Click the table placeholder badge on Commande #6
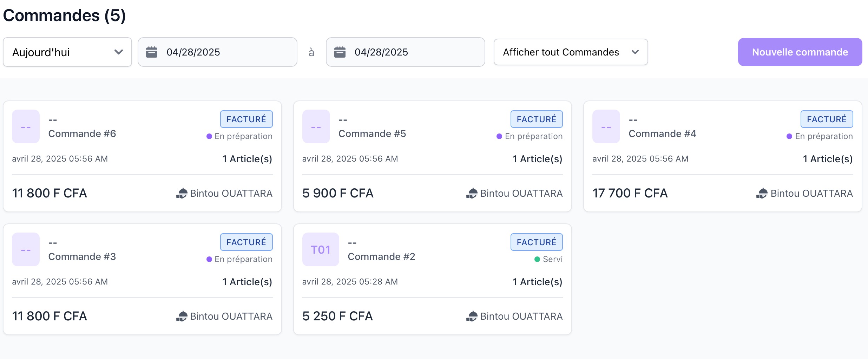This screenshot has height=359, width=868. click(26, 126)
